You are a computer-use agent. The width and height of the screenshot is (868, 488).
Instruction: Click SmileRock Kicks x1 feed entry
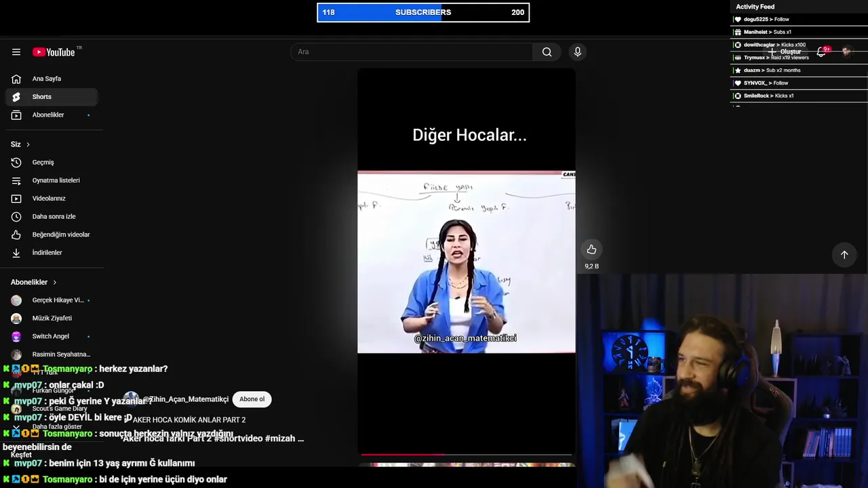click(799, 96)
